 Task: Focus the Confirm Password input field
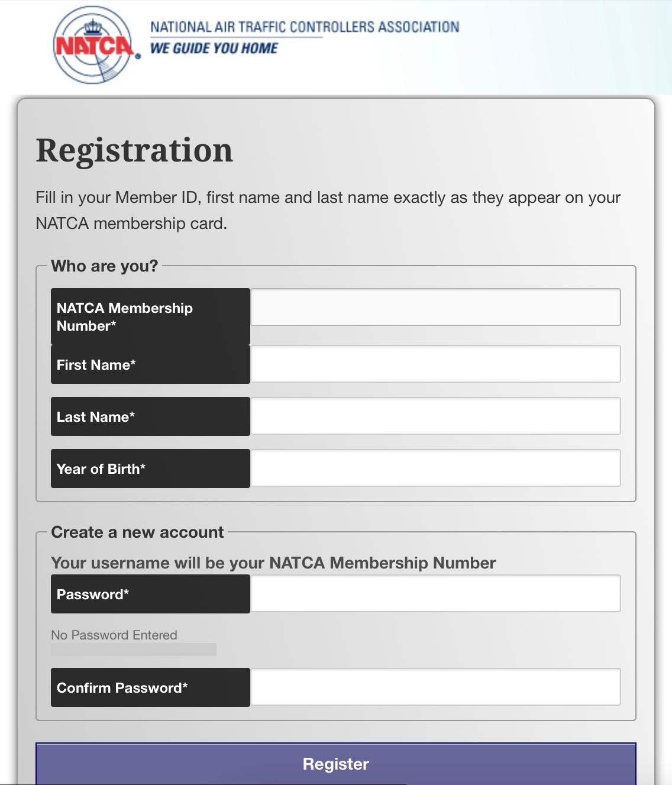(x=435, y=687)
